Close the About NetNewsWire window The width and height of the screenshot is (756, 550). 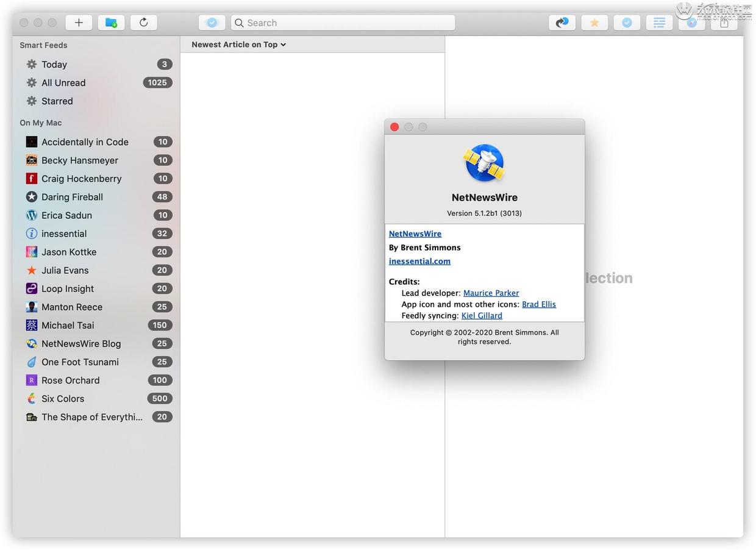pyautogui.click(x=394, y=127)
